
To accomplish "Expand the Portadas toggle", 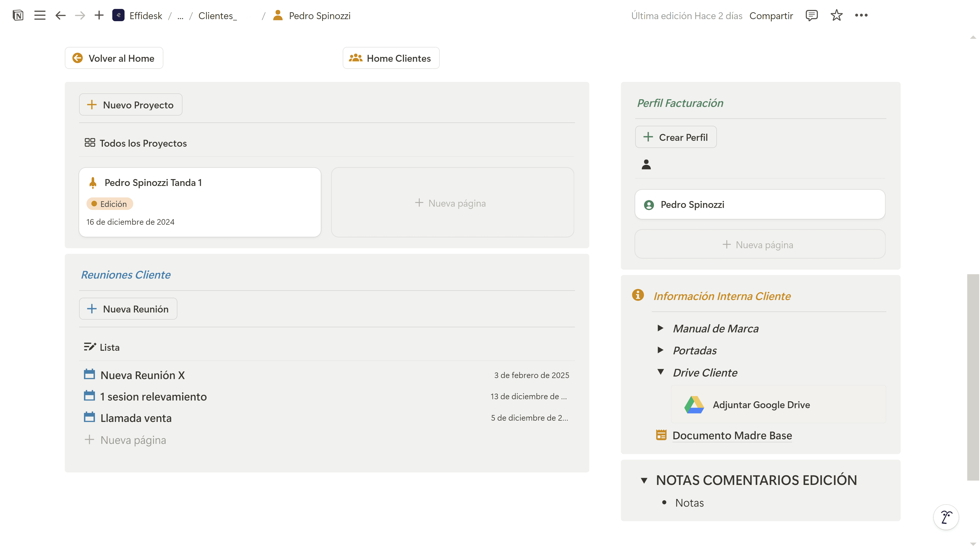I will coord(660,350).
